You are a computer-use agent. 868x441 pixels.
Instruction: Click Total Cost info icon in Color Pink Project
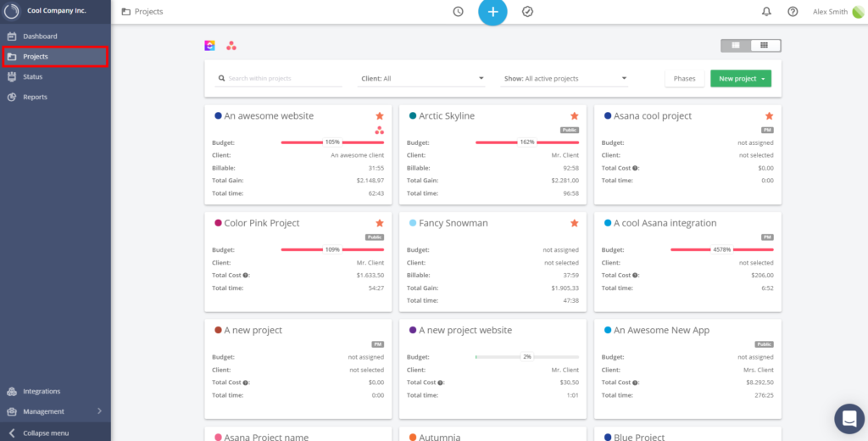point(245,275)
